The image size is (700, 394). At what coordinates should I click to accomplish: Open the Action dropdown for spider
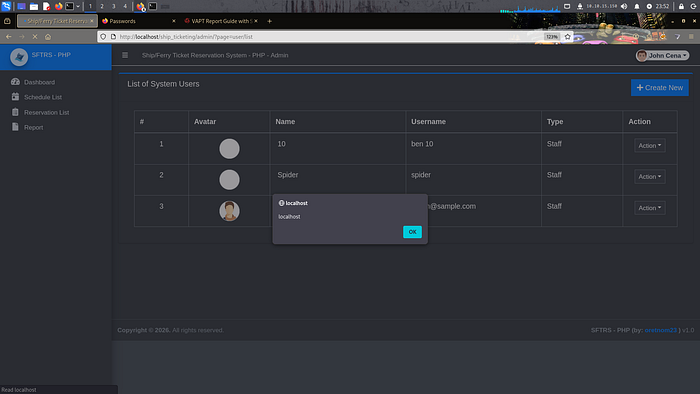click(x=650, y=177)
